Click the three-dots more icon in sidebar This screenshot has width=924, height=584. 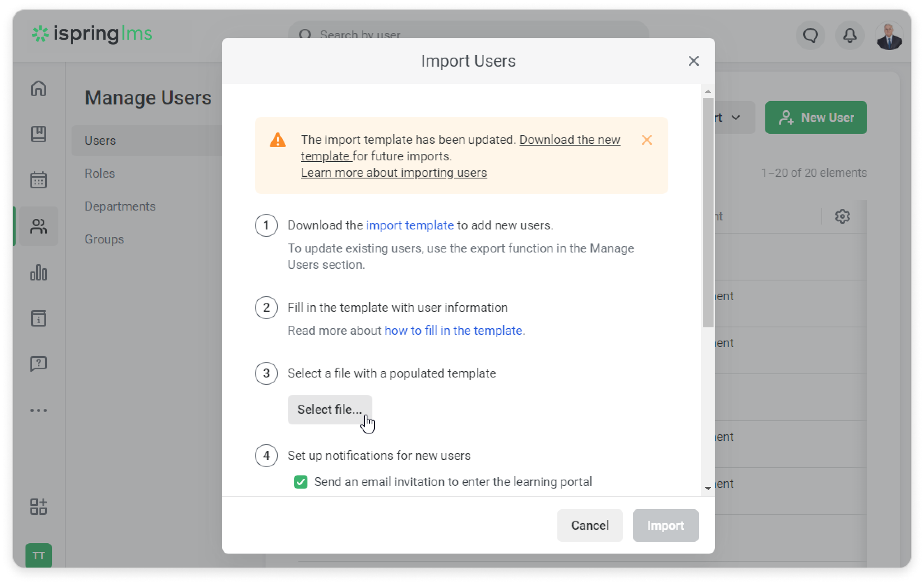39,410
